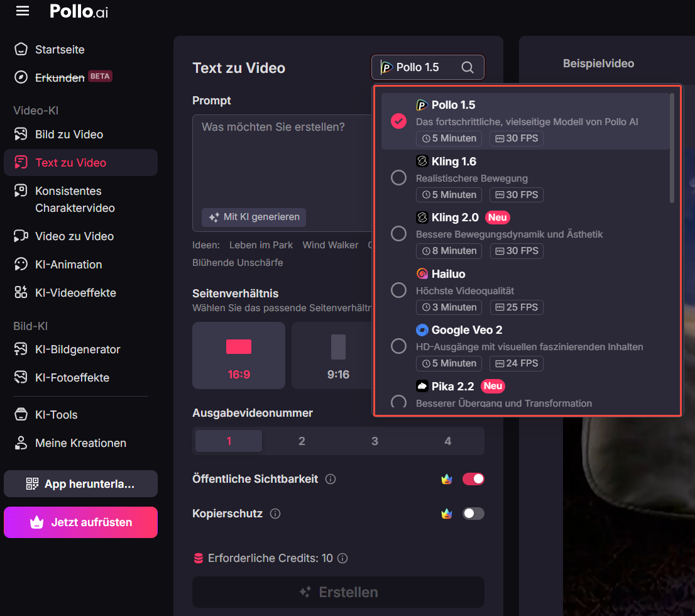Click the 8 Minuten tag under Kling 2.0

click(449, 251)
